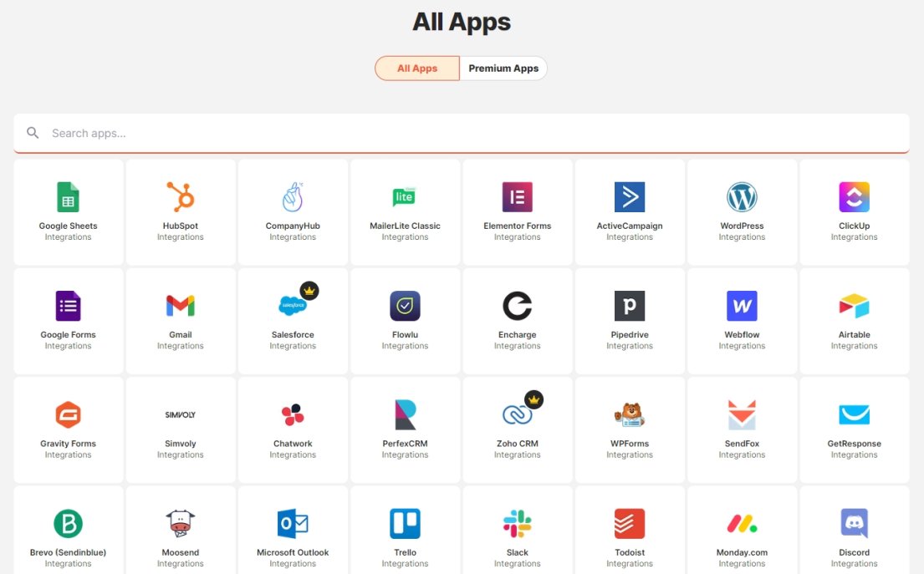The width and height of the screenshot is (924, 574).
Task: Open the WPForms bear icon
Action: 630,414
